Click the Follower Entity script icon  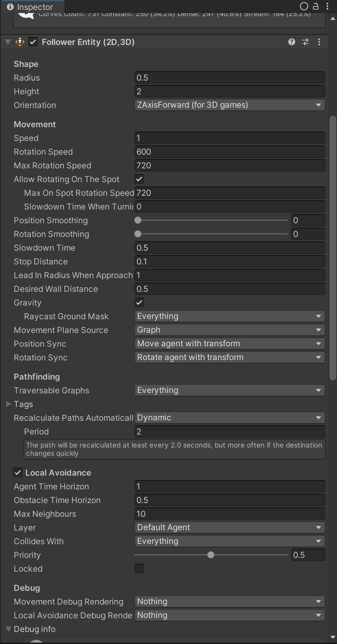tap(20, 42)
